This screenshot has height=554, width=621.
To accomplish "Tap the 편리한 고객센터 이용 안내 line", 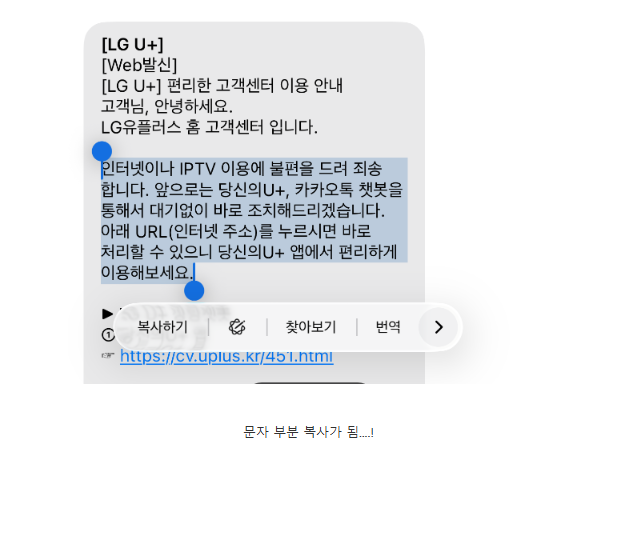I will [x=222, y=86].
